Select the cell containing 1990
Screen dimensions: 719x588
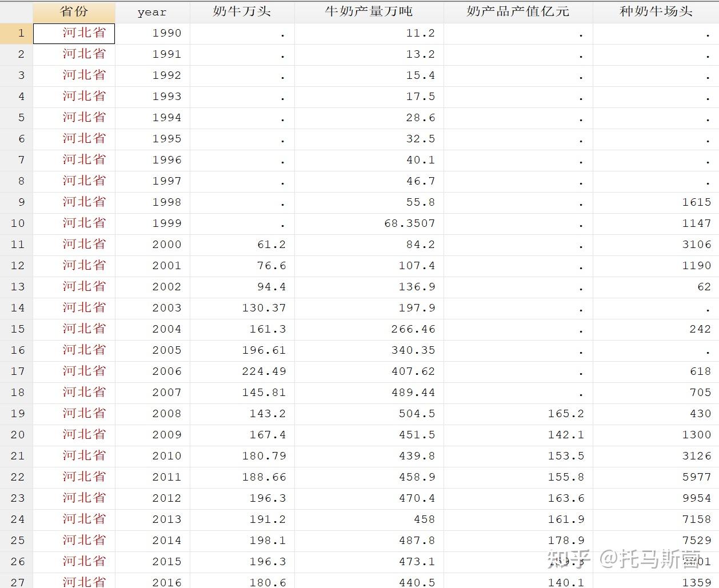pyautogui.click(x=166, y=33)
